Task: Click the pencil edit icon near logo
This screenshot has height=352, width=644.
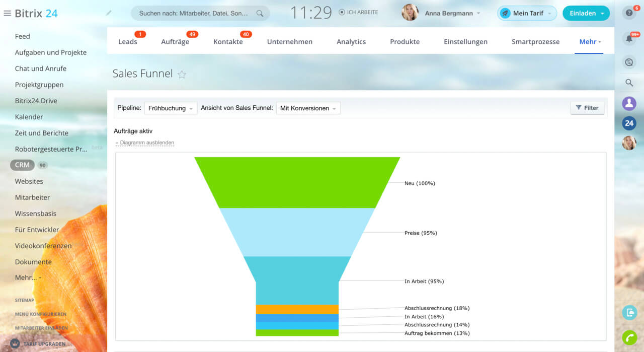Action: [109, 13]
